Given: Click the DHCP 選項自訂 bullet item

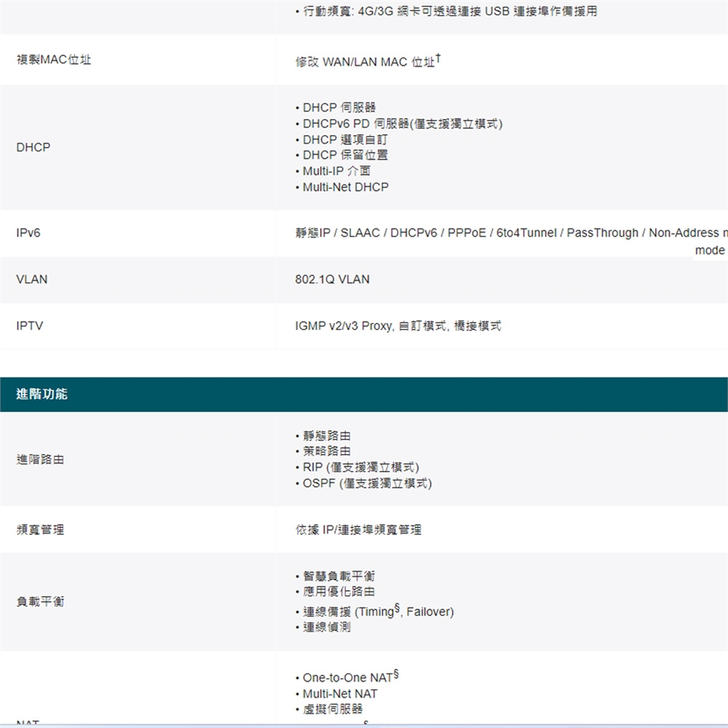Looking at the screenshot, I should 344,140.
